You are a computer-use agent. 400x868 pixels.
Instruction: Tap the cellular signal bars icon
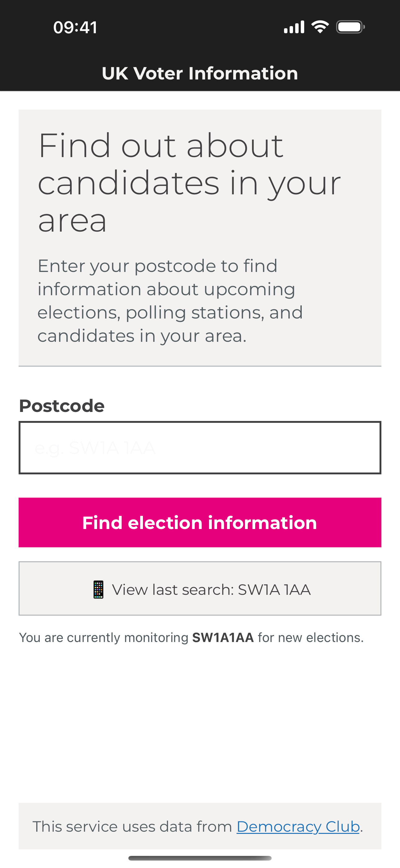(x=294, y=27)
